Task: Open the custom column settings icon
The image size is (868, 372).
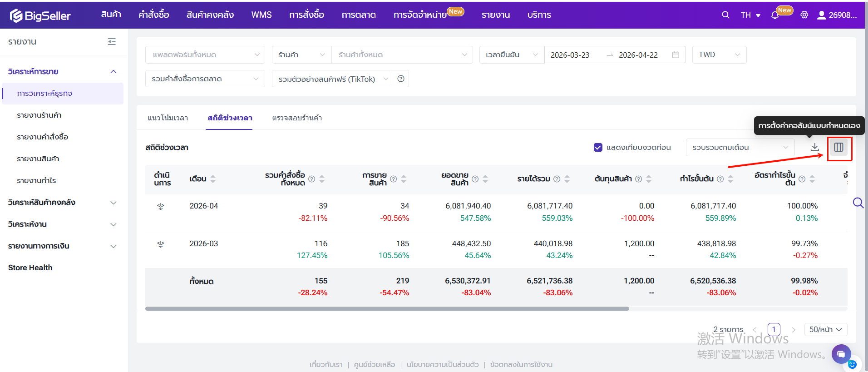Action: click(x=838, y=147)
